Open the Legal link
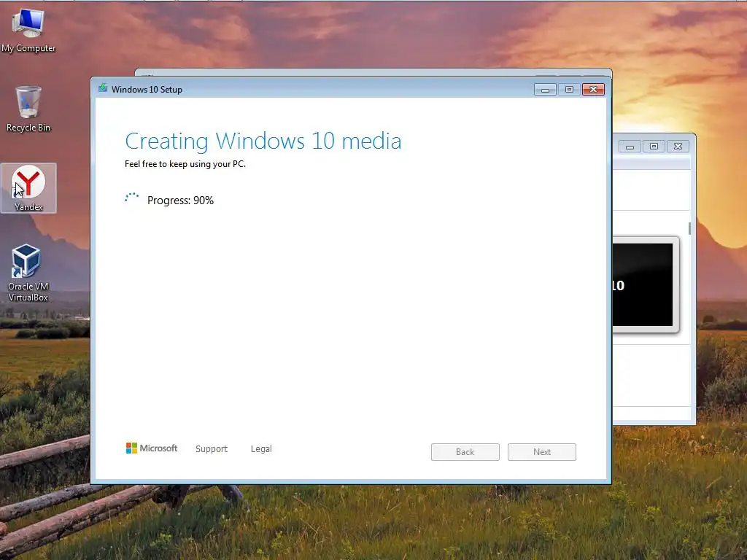This screenshot has height=560, width=747. [x=261, y=448]
